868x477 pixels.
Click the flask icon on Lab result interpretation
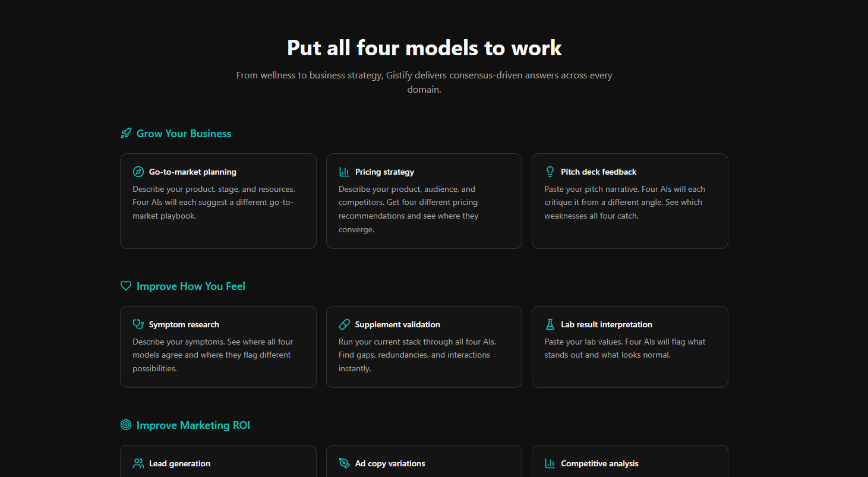[x=550, y=324]
